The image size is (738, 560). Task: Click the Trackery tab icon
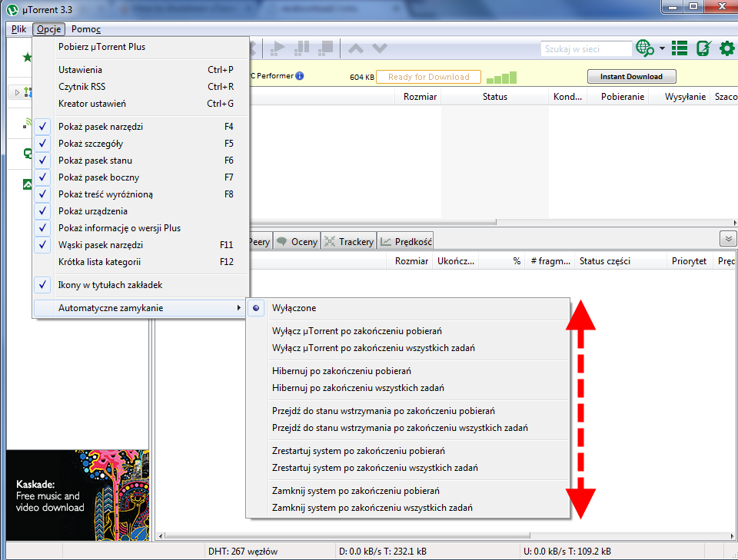coord(330,242)
